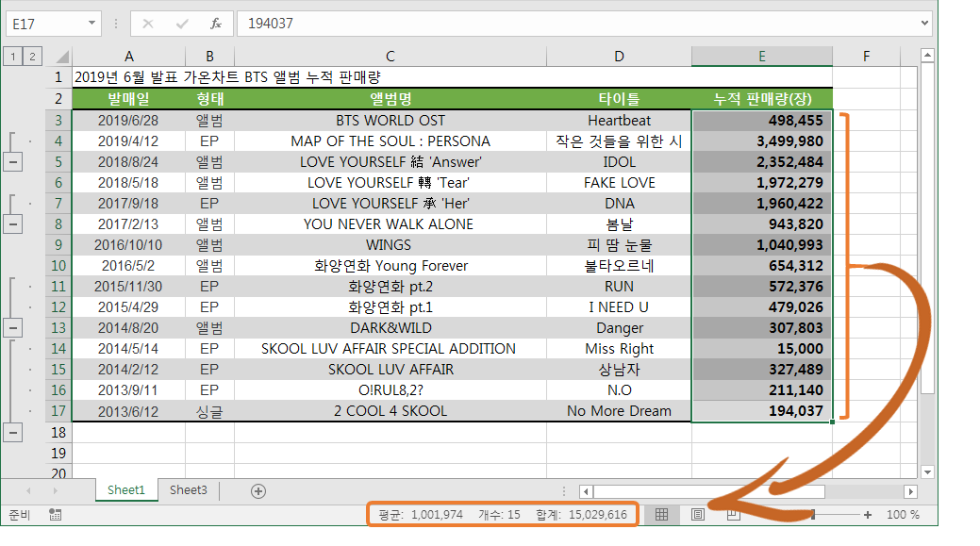Click the Select All corner triangle
Image resolution: width=980 pixels, height=546 pixels.
[x=62, y=57]
